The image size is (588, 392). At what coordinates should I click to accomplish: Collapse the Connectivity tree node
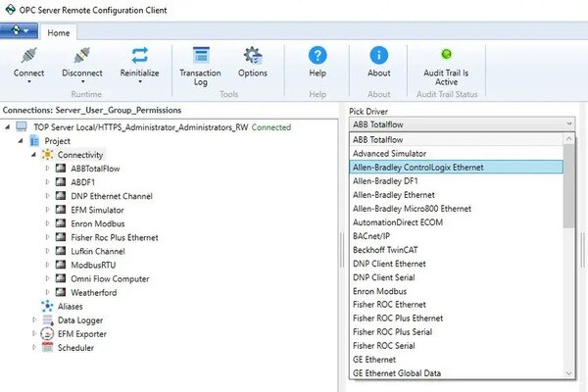[x=33, y=155]
